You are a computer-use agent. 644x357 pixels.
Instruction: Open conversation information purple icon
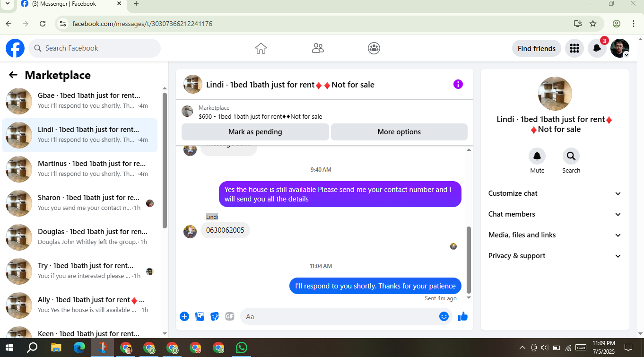point(458,84)
